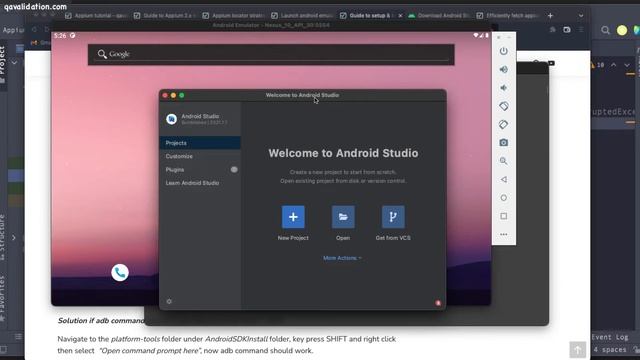
Task: Tap the phone dialer app icon
Action: [120, 273]
